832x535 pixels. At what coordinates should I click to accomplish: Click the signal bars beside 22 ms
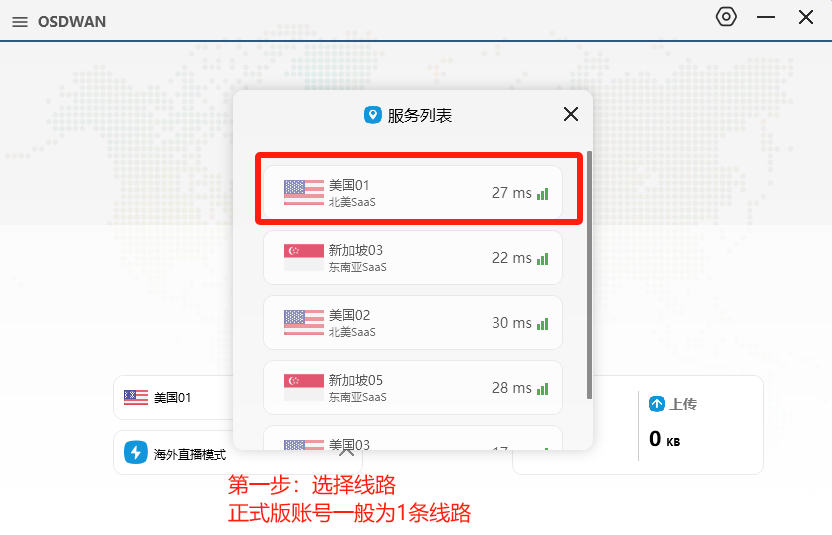(542, 259)
